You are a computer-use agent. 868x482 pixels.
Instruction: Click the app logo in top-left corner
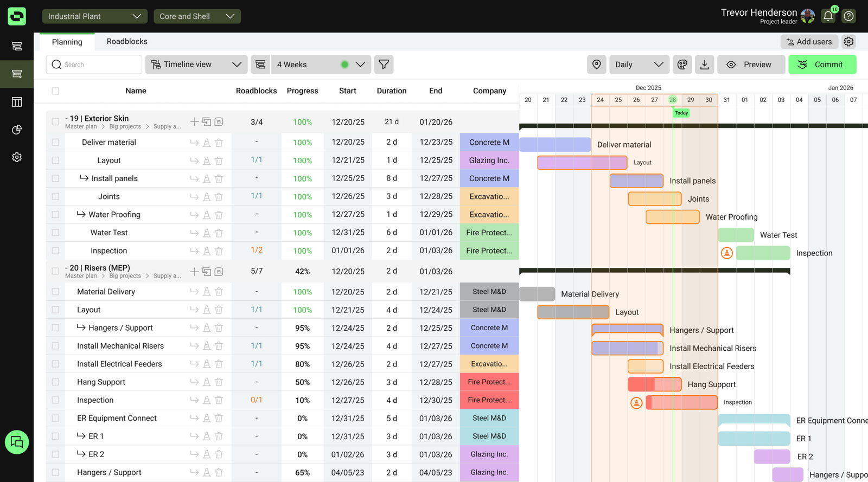17,16
